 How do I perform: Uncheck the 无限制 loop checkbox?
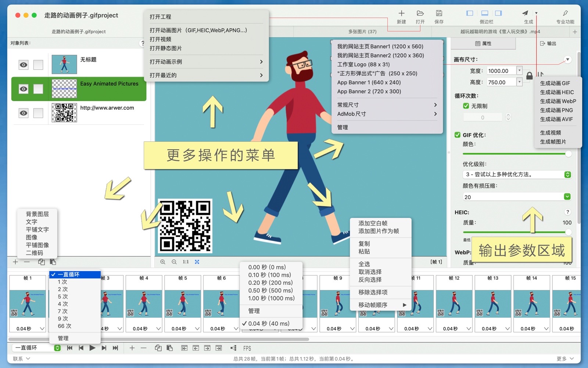466,106
